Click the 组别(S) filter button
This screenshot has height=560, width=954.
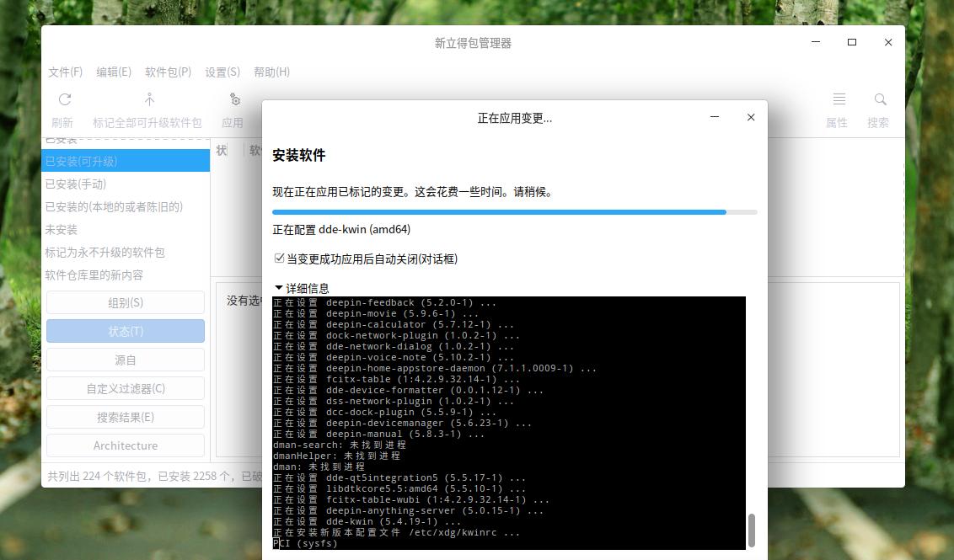[125, 302]
